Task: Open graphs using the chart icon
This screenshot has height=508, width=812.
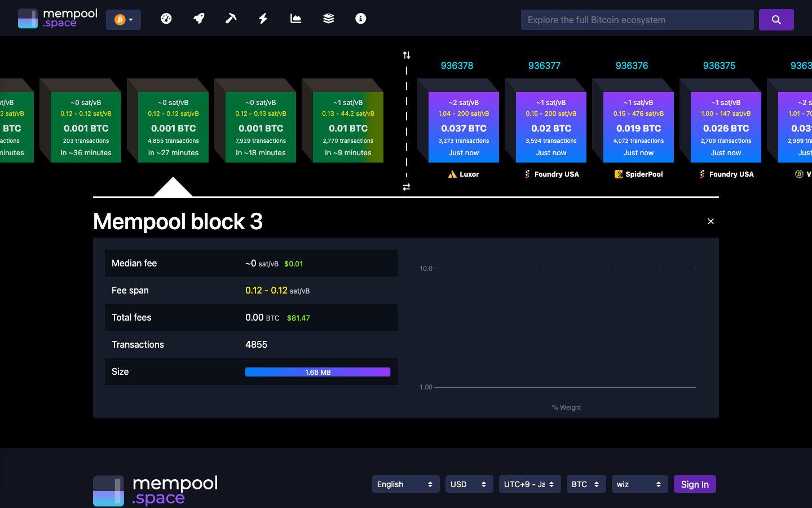Action: 295,18
